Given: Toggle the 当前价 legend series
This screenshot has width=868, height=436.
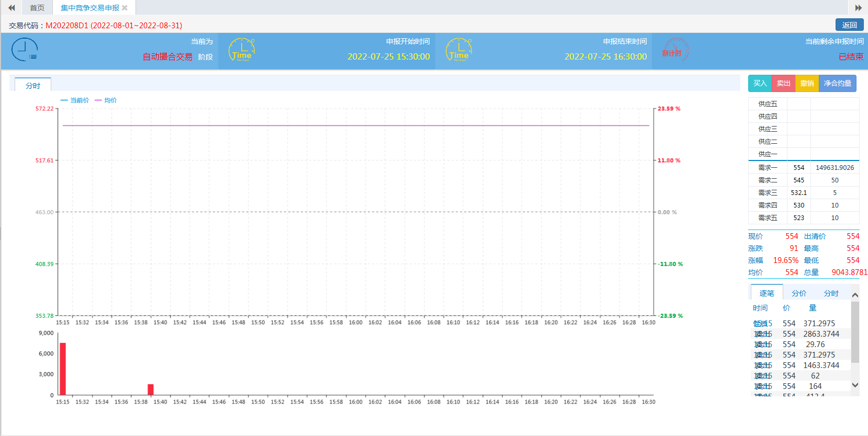Looking at the screenshot, I should [75, 100].
